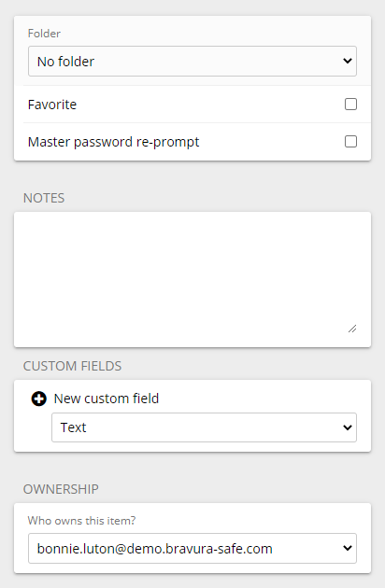Click the OWNERSHIP section heading

pos(61,489)
